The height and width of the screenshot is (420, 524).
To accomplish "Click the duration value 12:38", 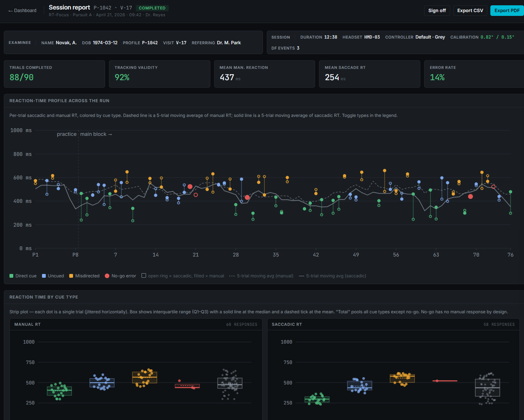I will coord(331,37).
